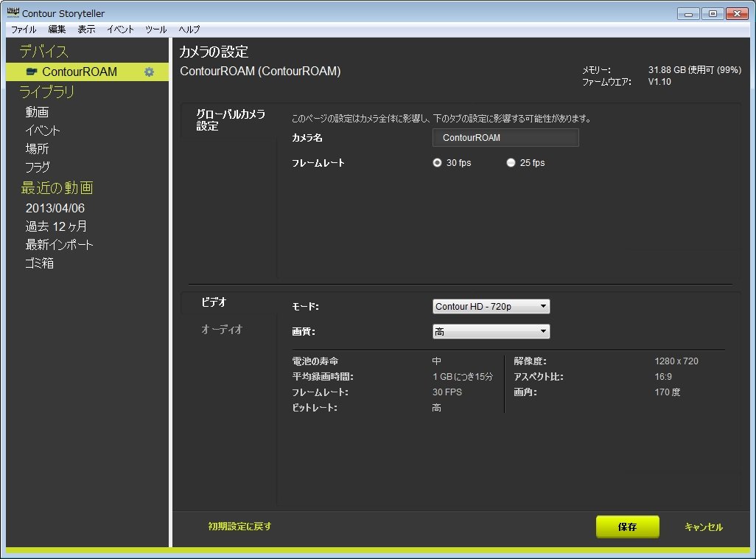
Task: Select 2013/04/06 under recent videos
Action: (55, 208)
